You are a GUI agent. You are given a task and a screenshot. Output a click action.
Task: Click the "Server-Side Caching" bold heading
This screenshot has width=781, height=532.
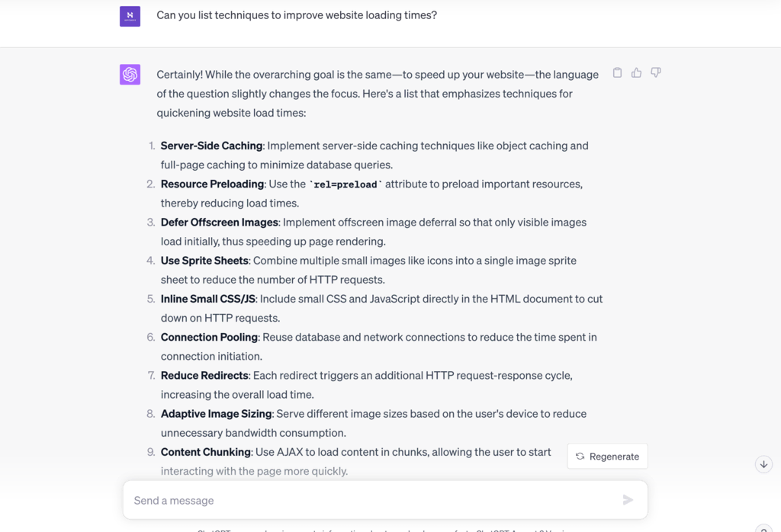pyautogui.click(x=211, y=146)
